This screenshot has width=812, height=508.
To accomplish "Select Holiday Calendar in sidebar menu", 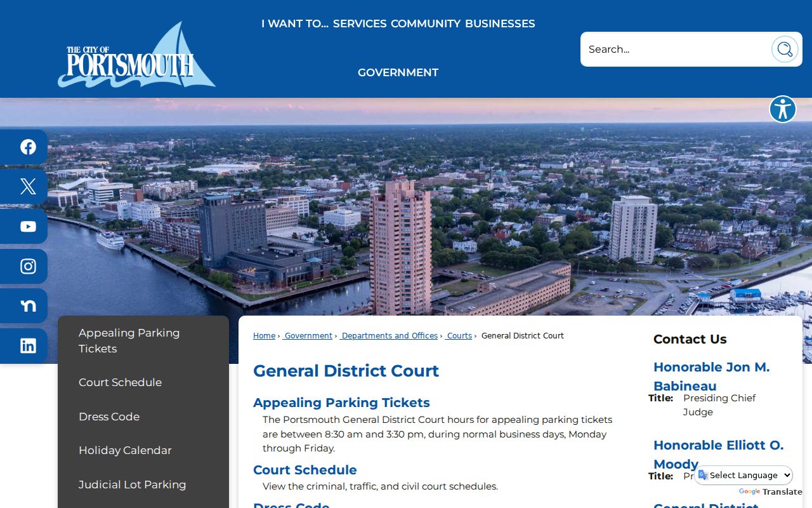I will tap(143, 450).
